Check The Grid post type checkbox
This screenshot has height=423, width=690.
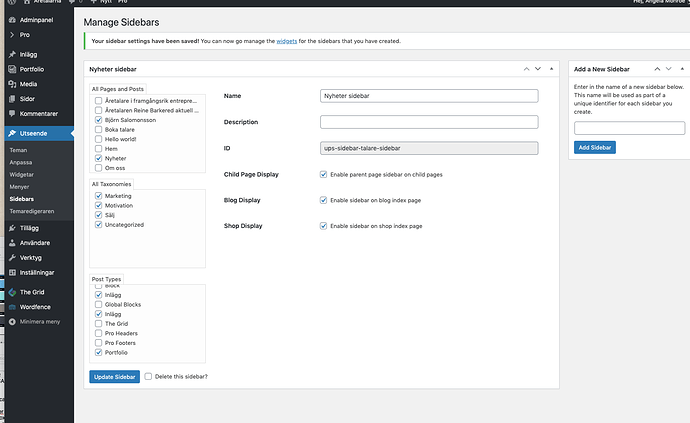coord(99,324)
